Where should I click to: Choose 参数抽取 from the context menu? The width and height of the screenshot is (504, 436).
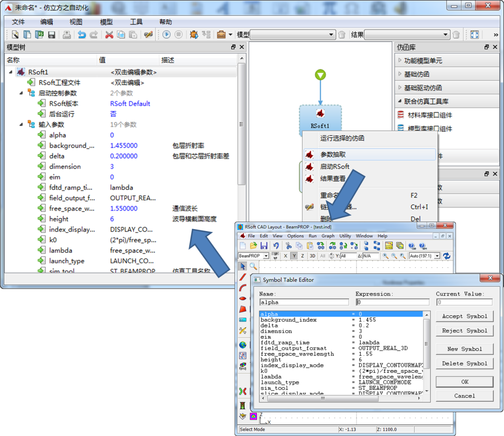369,154
